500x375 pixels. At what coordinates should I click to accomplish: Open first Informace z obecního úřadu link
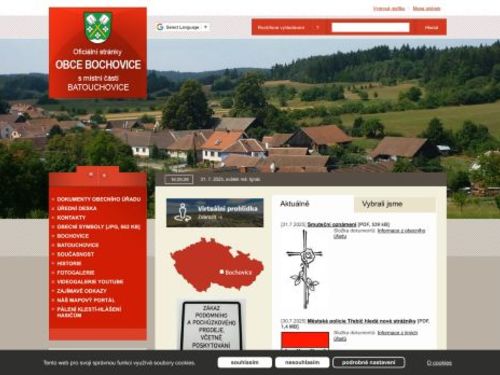380,233
